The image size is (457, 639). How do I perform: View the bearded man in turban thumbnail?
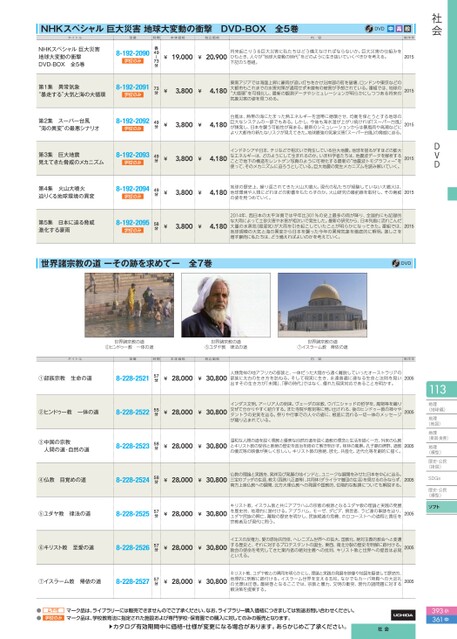coord(226,305)
